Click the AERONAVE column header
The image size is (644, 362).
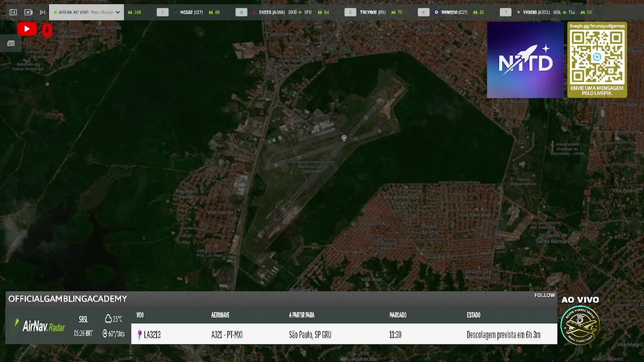(x=220, y=315)
